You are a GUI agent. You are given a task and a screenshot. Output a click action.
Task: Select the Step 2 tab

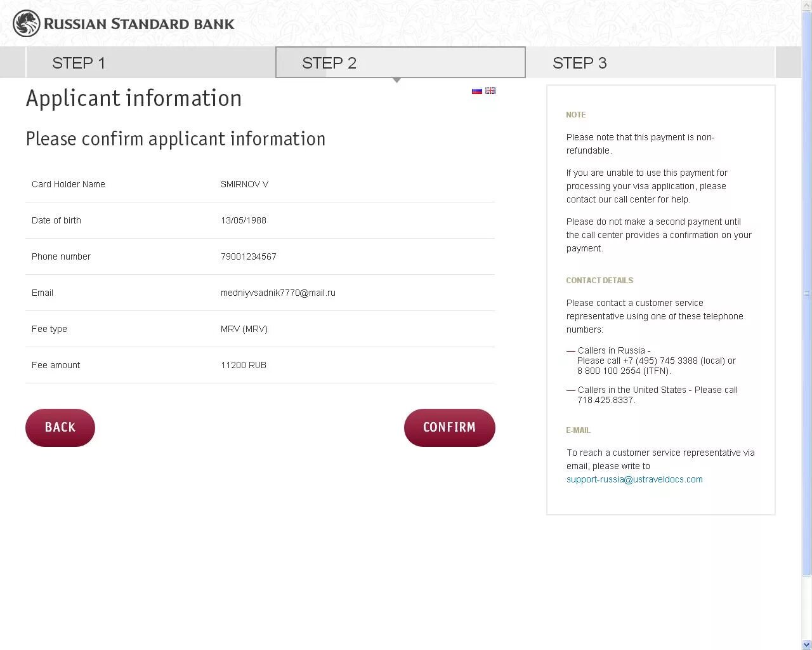coord(329,63)
